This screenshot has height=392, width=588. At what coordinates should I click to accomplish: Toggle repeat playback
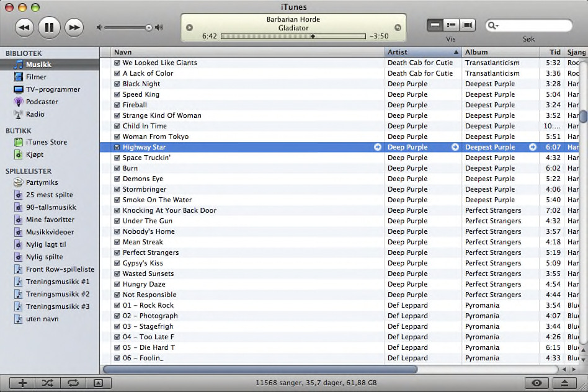73,383
